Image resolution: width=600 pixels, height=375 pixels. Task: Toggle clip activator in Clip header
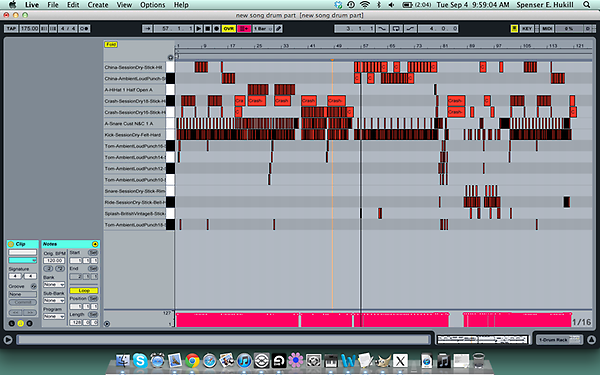point(11,244)
